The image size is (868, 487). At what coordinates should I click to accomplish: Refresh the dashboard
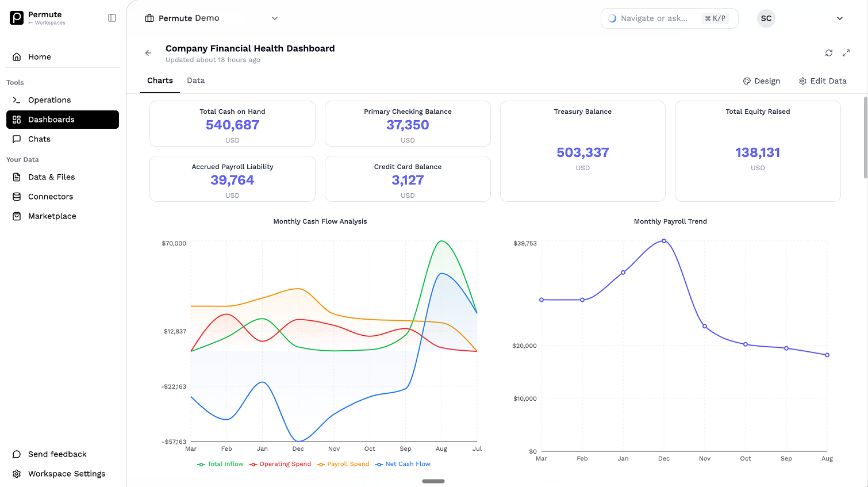point(828,52)
